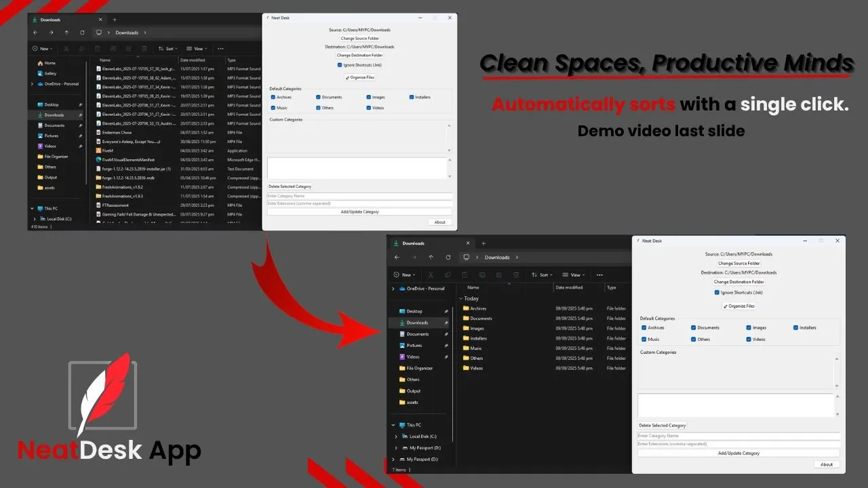Click Add/Update Category in the lower Neat Desk
This screenshot has height=488, width=868.
(738, 453)
